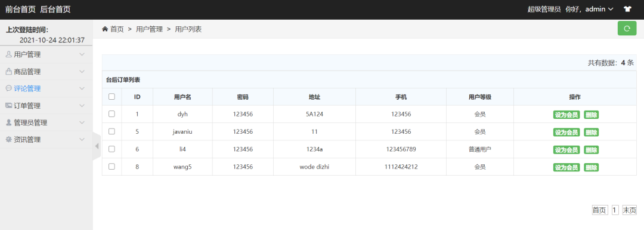Click the 台后订单列表 table caption
The width and height of the screenshot is (644, 230).
pos(123,80)
